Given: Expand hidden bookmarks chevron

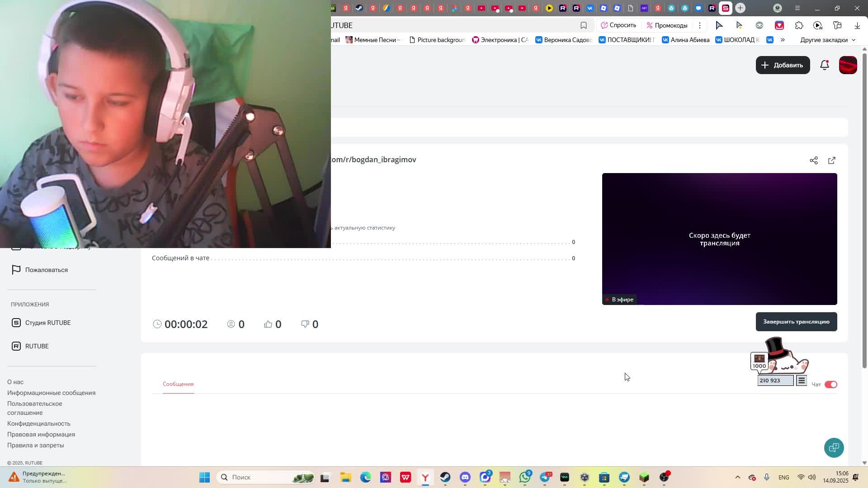Looking at the screenshot, I should pyautogui.click(x=783, y=40).
